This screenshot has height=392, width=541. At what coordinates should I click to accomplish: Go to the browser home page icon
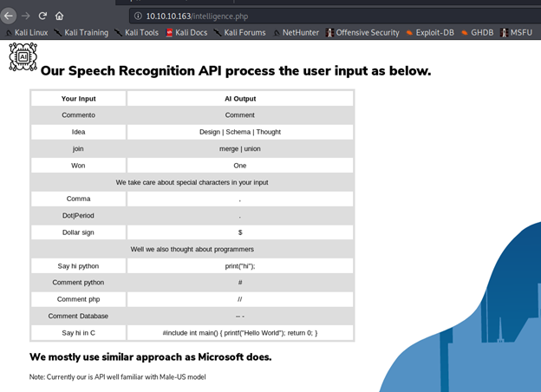click(60, 16)
